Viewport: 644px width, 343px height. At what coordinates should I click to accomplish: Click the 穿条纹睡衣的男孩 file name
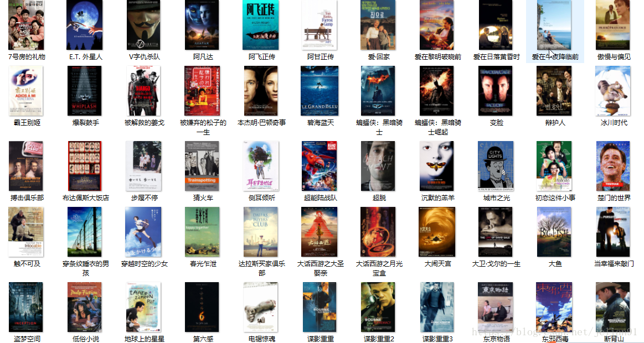[x=86, y=268]
